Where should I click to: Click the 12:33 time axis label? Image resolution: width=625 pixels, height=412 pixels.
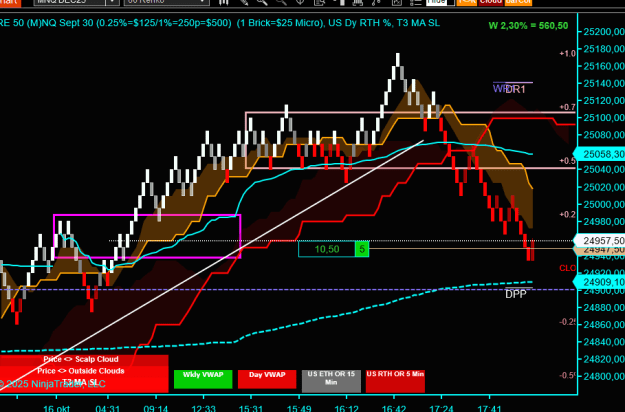(203, 408)
